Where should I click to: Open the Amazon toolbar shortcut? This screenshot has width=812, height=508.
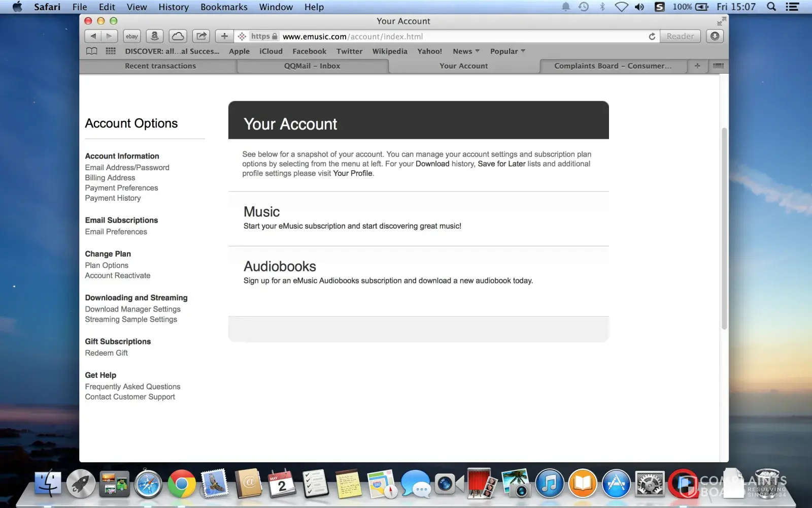coord(155,36)
